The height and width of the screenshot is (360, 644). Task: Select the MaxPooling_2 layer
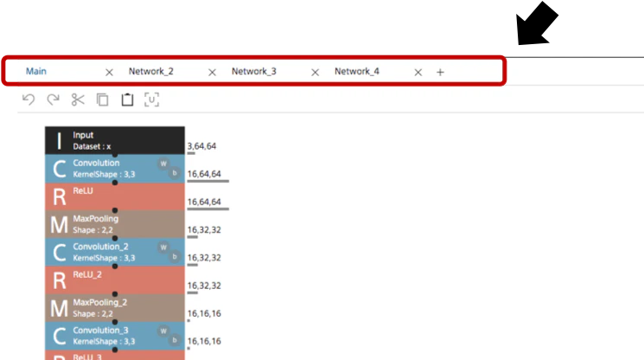coord(115,308)
